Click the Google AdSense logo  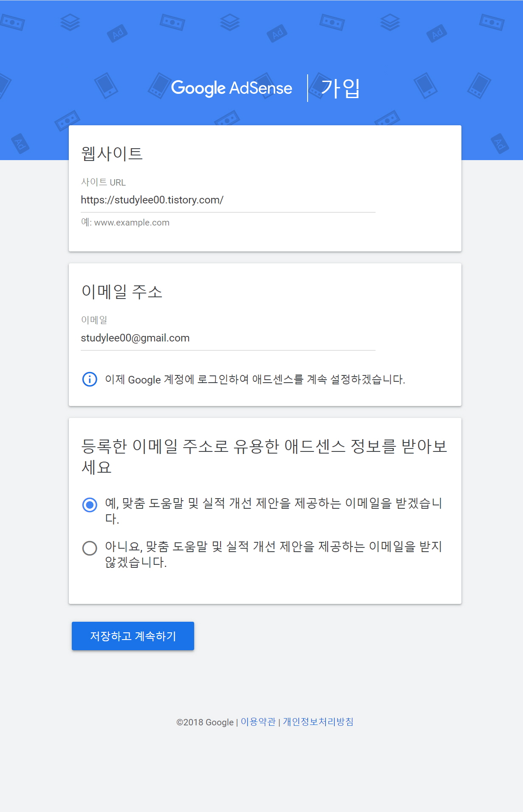(x=232, y=88)
